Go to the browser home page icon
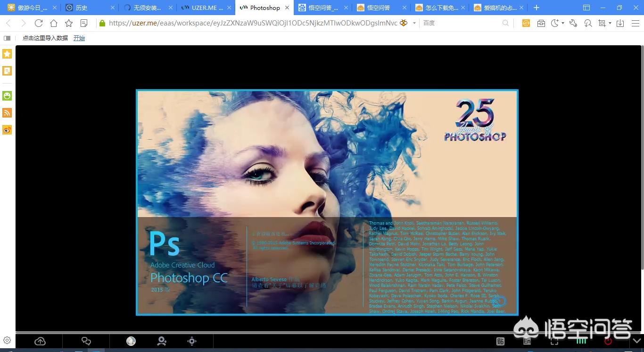The width and height of the screenshot is (644, 352). point(54,23)
